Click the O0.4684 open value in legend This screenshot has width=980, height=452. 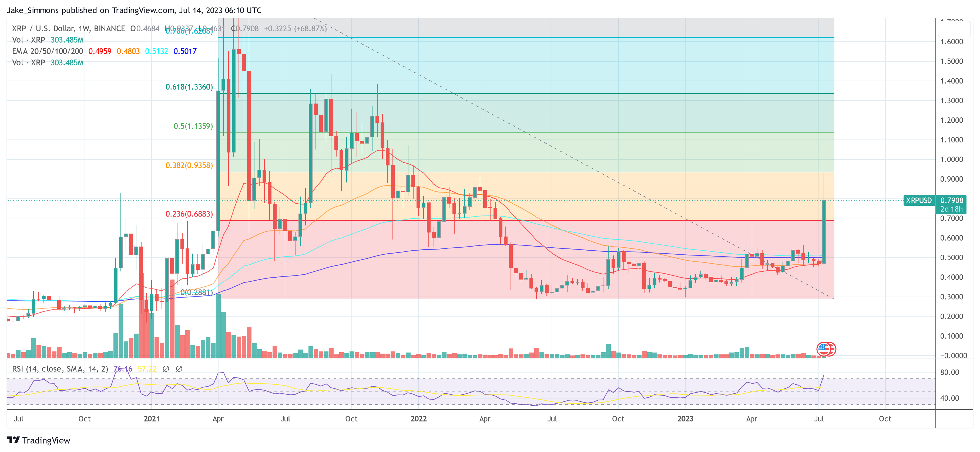point(145,29)
